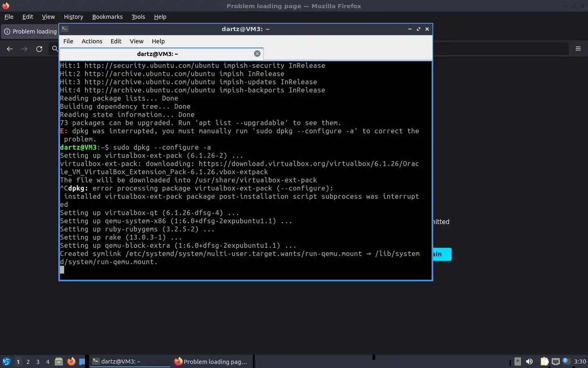The height and width of the screenshot is (368, 588).
Task: Click the 'sudo dpkg --configure -a' command text
Action: (x=162, y=147)
